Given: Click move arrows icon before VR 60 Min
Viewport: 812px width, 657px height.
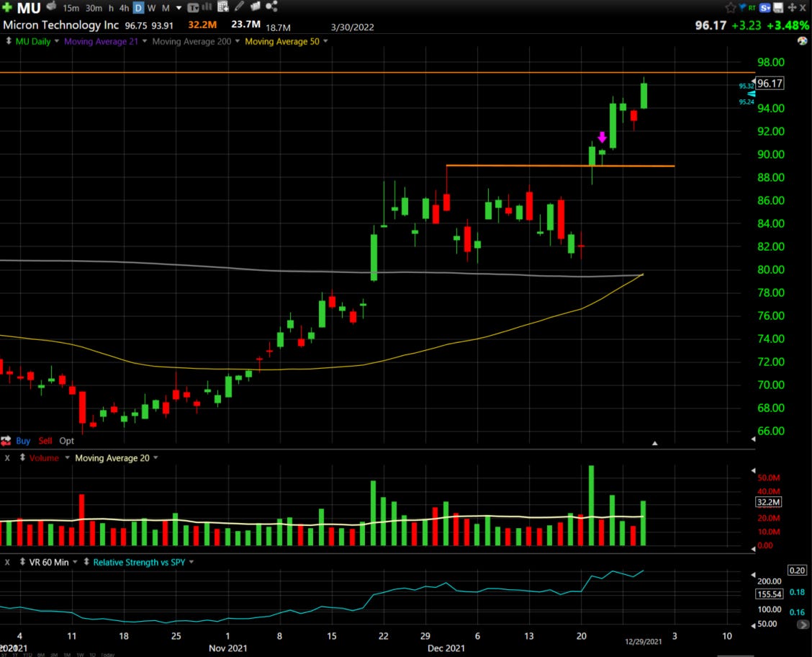Looking at the screenshot, I should click(x=22, y=562).
